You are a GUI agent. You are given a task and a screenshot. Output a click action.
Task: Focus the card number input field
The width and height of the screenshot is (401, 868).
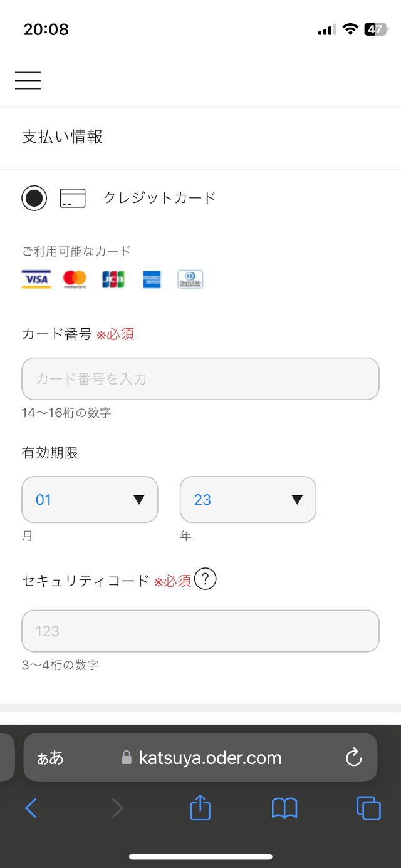(200, 379)
